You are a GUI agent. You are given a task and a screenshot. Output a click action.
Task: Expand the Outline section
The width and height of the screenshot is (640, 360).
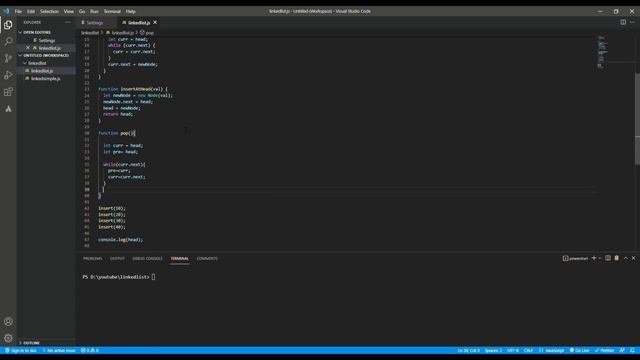46,343
